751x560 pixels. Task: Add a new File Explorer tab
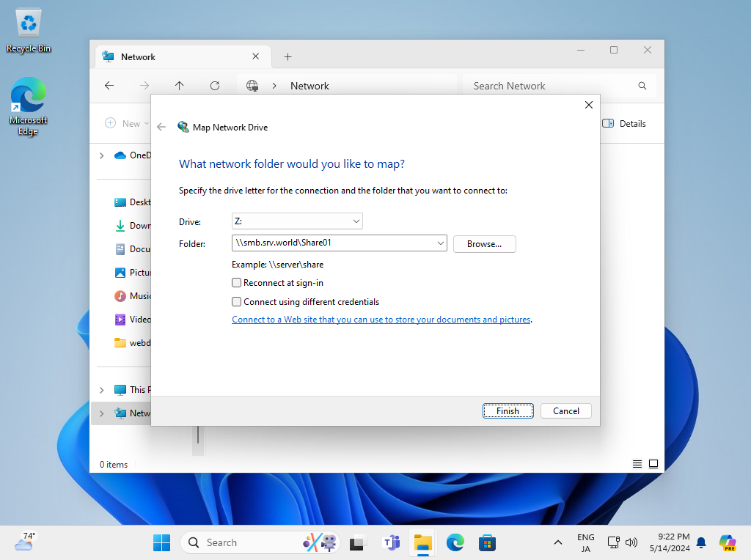(x=287, y=56)
